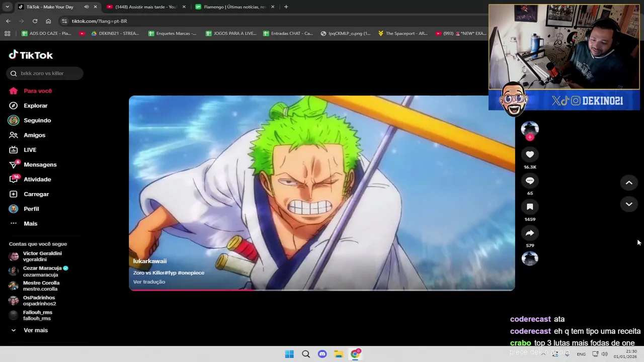Open Enquetes Marcas bookmark
Screen dimensions: 644x362
[x=173, y=34]
